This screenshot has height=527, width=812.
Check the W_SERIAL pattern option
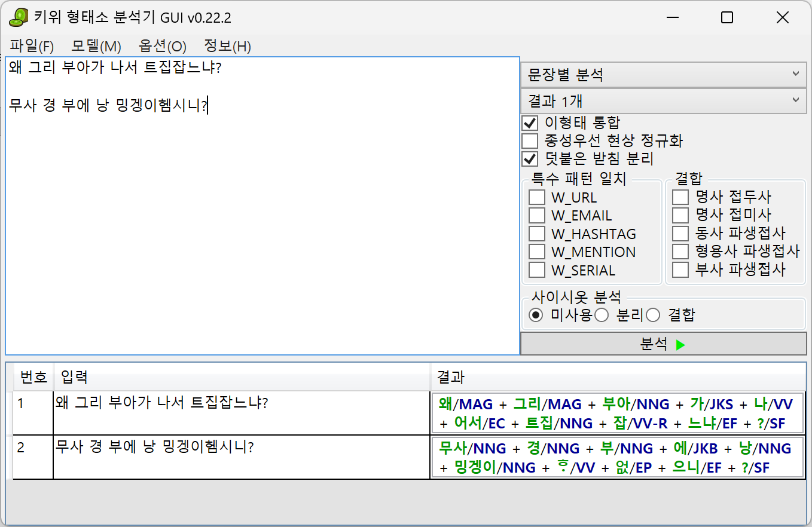pos(536,269)
